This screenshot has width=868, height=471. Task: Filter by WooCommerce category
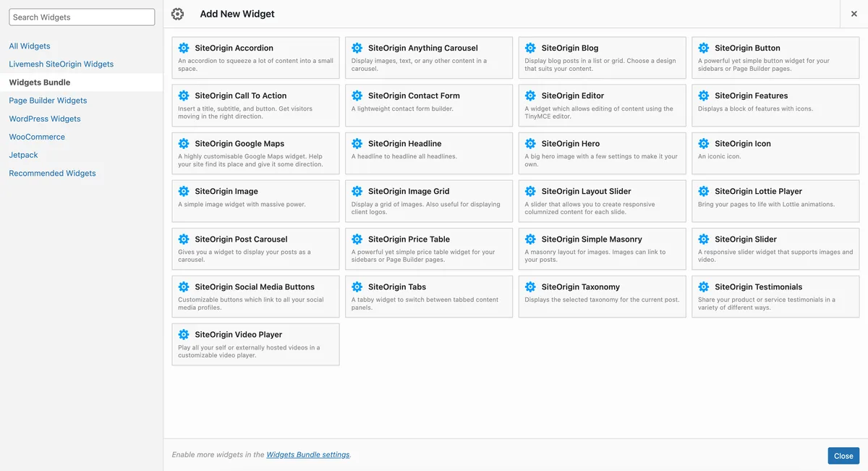pos(37,137)
